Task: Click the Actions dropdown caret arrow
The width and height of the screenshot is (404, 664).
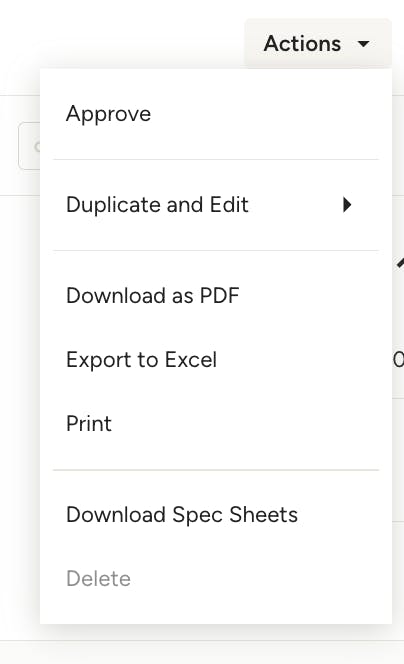Action: 363,44
